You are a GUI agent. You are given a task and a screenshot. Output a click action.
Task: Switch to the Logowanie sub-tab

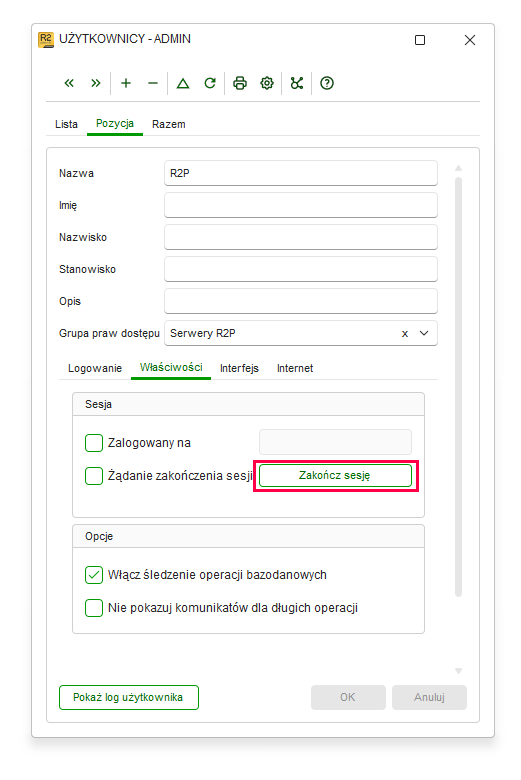point(95,368)
